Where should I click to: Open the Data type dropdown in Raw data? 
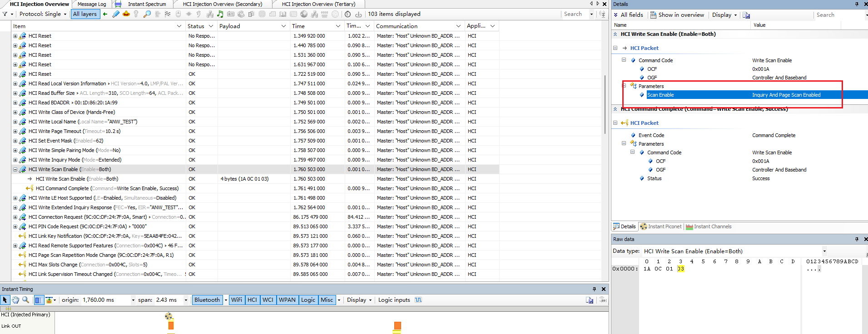[824, 251]
